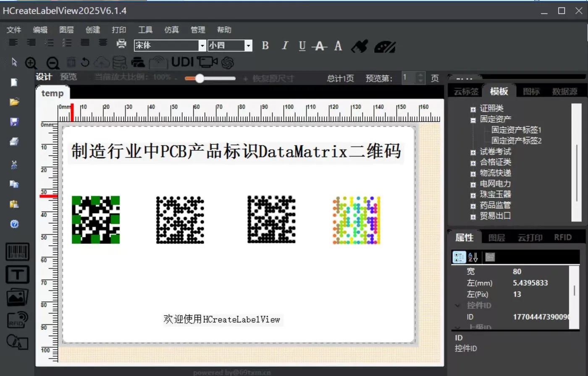Click the align left icon

point(13,42)
